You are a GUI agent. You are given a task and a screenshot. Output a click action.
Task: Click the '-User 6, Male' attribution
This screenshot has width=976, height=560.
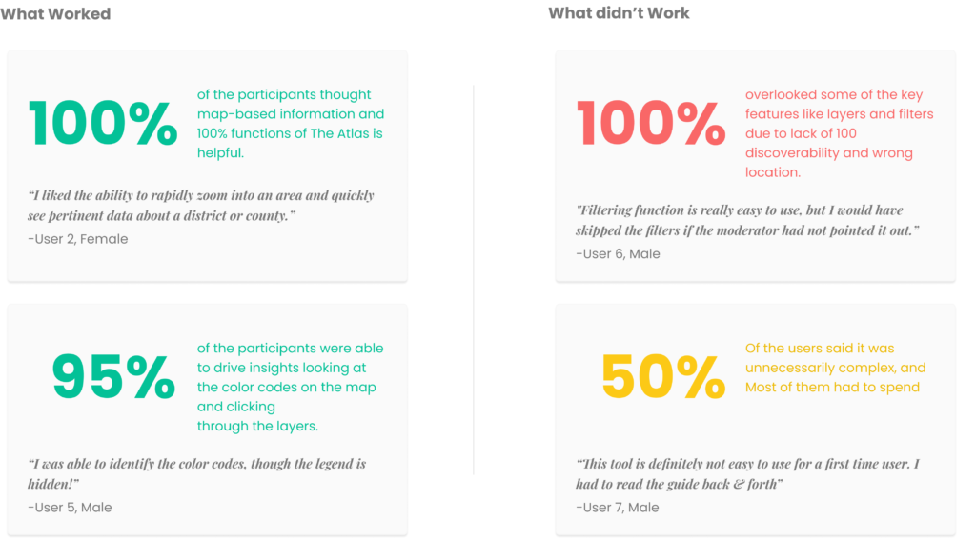point(618,254)
